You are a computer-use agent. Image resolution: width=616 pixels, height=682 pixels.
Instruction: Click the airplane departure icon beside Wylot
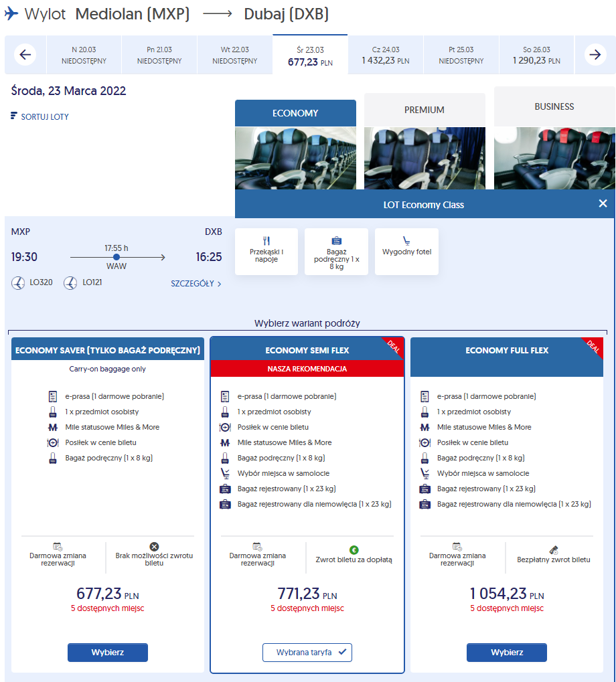11,13
